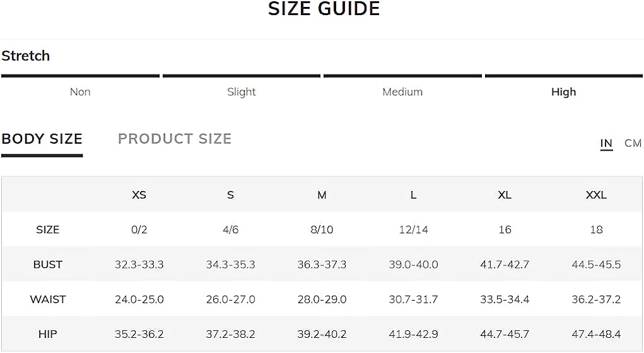Image resolution: width=644 pixels, height=353 pixels.
Task: Click the Stretch section heading
Action: tap(25, 55)
